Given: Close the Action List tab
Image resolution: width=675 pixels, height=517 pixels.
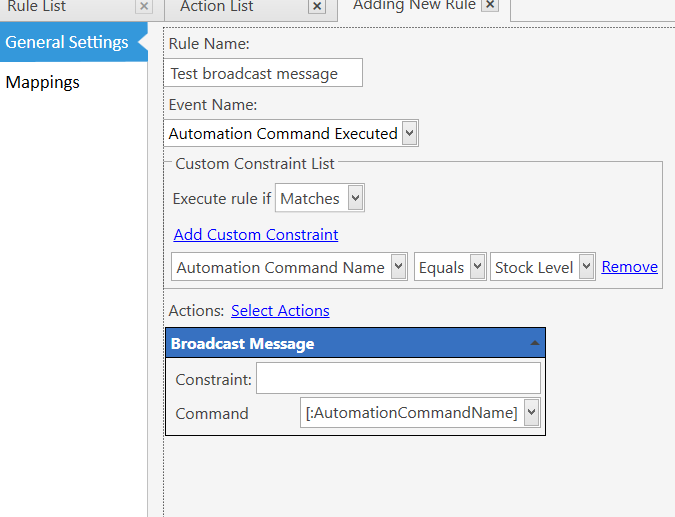Looking at the screenshot, I should [317, 6].
